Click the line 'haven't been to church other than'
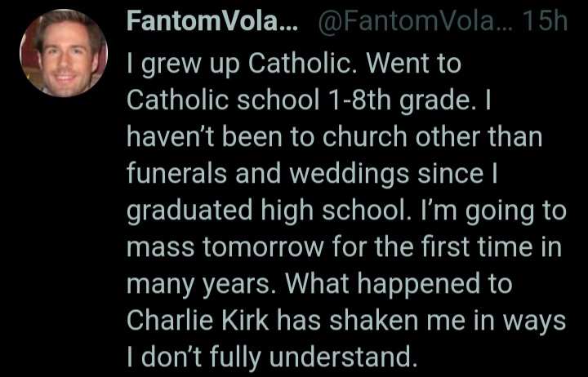Viewport: 588px width, 377px height. [x=335, y=136]
